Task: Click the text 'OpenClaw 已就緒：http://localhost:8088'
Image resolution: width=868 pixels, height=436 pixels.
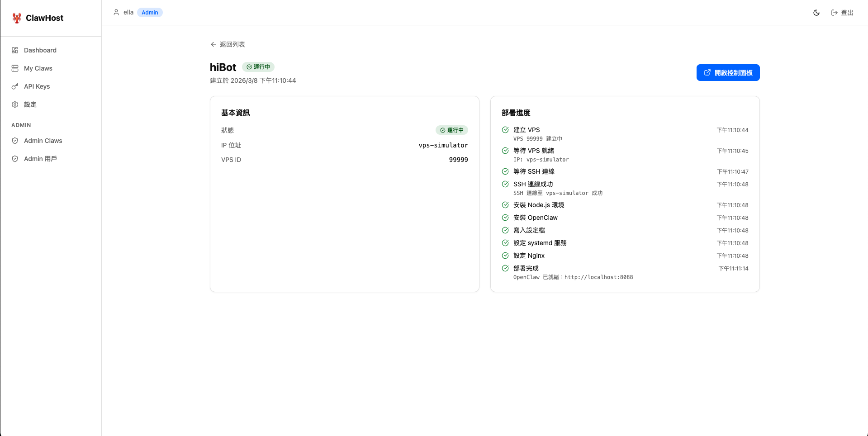Action: [573, 277]
